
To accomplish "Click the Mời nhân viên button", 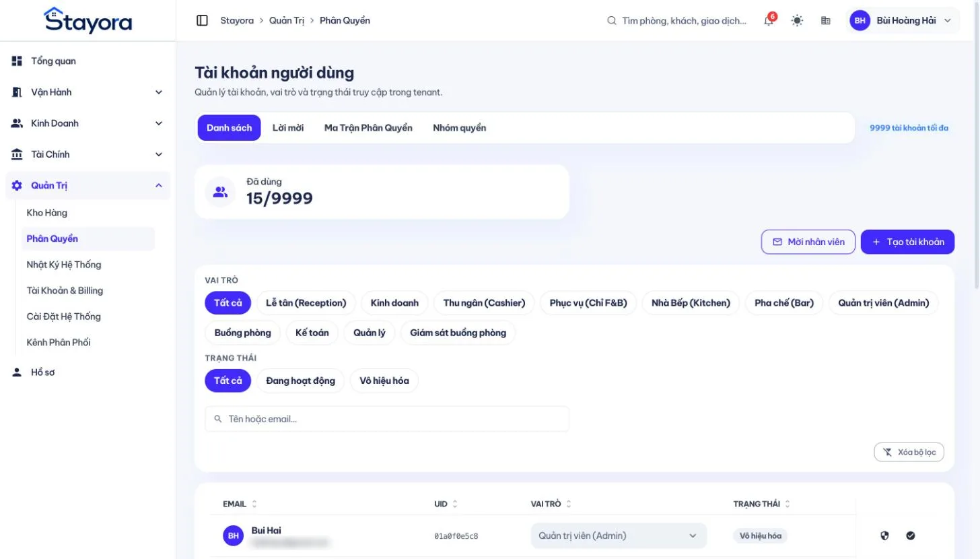I will pos(808,242).
